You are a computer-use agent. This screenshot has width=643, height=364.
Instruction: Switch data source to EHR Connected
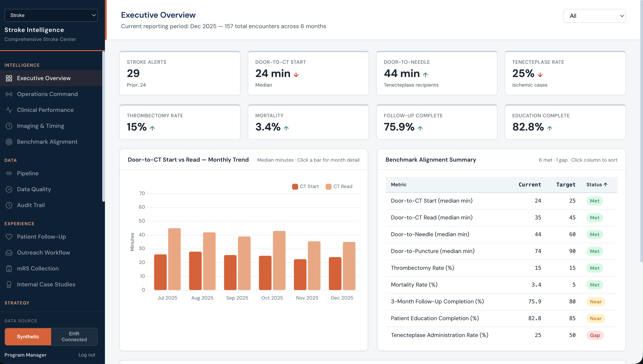(x=74, y=337)
